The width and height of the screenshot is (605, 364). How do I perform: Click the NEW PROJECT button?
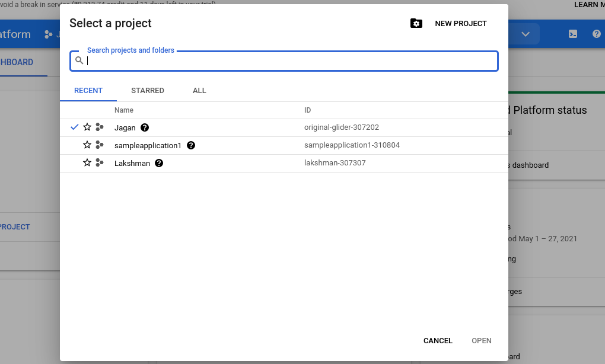[x=461, y=24]
